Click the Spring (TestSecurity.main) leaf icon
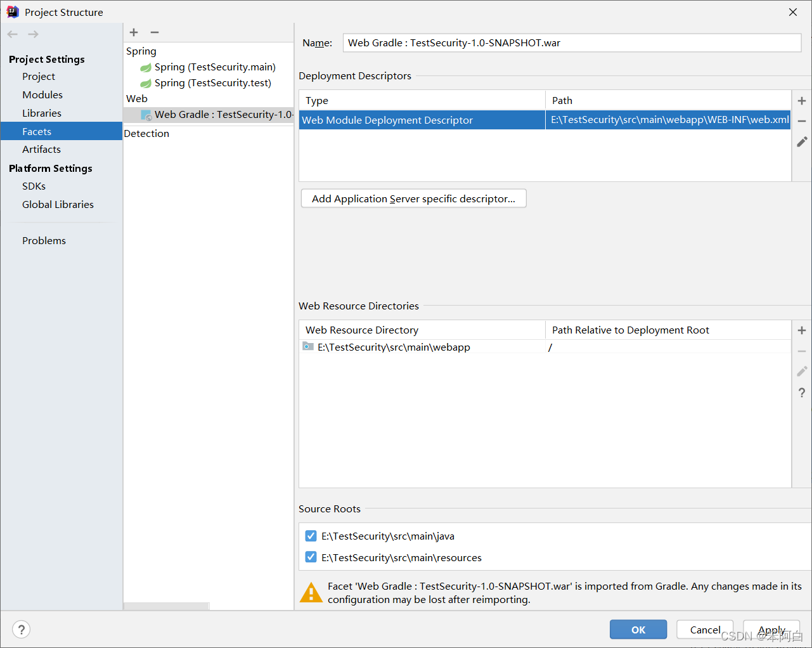812x648 pixels. tap(146, 67)
